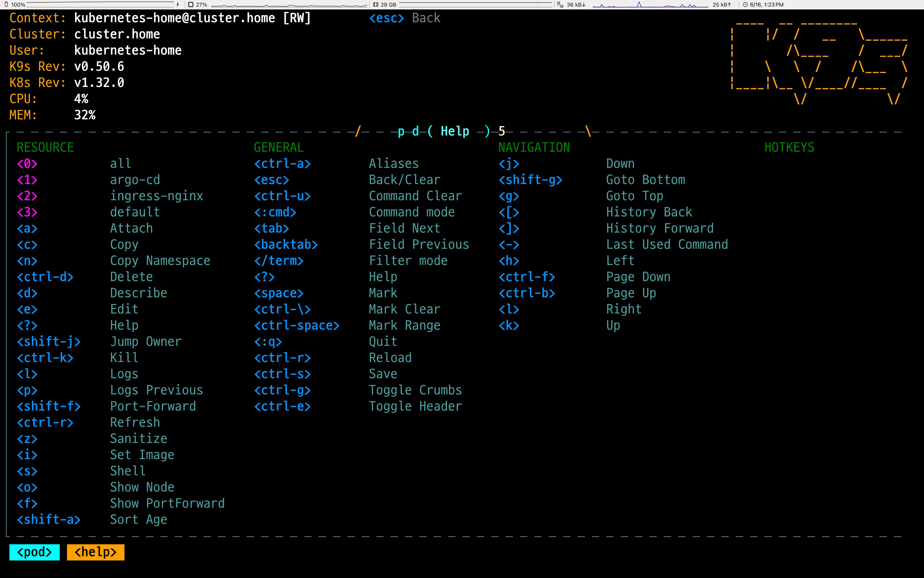Click the battery icon in status bar
The height and width of the screenshot is (578, 924).
point(7,4)
